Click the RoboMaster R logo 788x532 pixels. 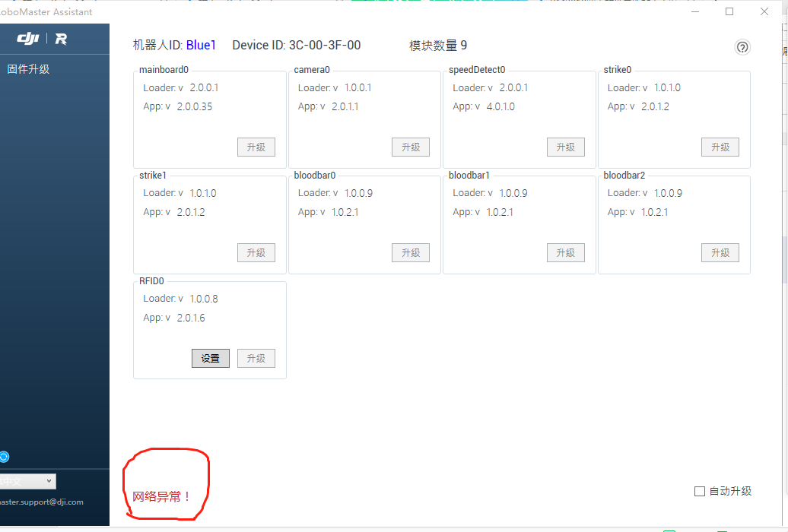(x=61, y=39)
